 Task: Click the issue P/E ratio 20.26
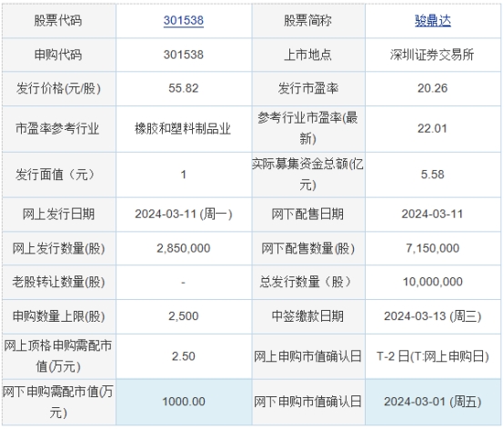(x=432, y=88)
